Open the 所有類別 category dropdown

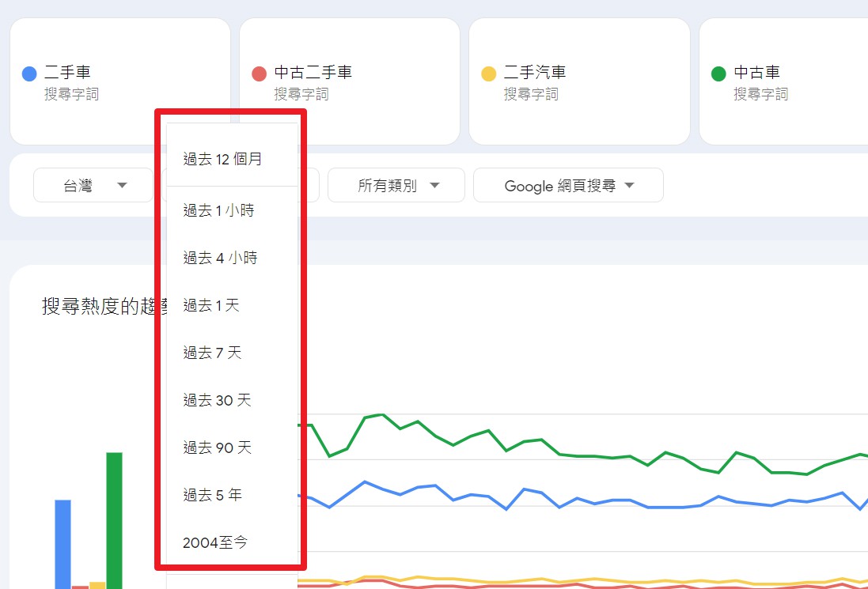396,185
